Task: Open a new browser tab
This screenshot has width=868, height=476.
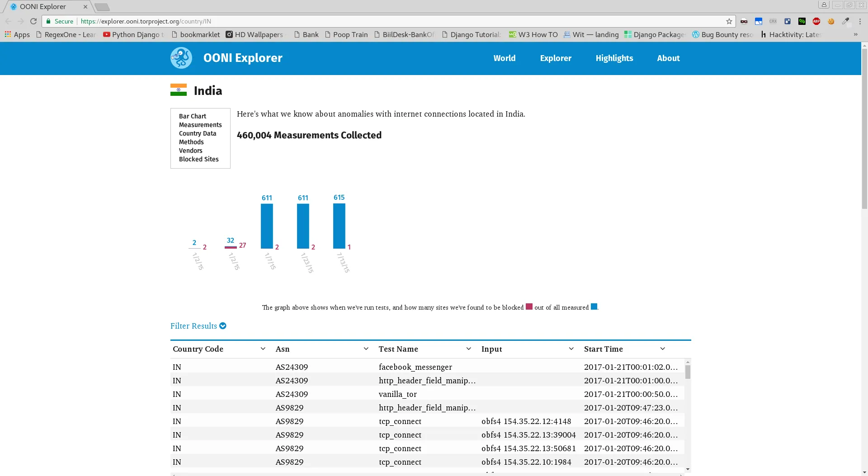Action: 102,7
